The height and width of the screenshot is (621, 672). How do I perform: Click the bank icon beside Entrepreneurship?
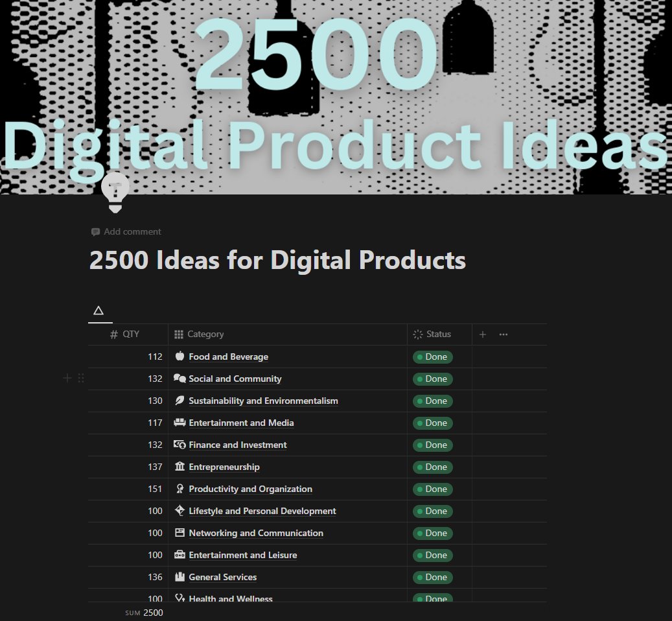179,467
